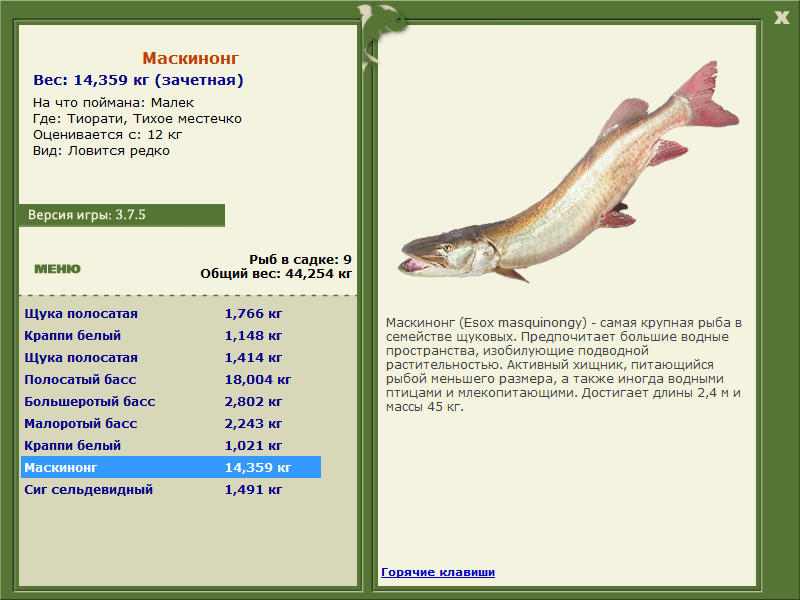Screen dimensions: 800x600
Task: Open the МЕНЮ menu
Action: tap(57, 269)
